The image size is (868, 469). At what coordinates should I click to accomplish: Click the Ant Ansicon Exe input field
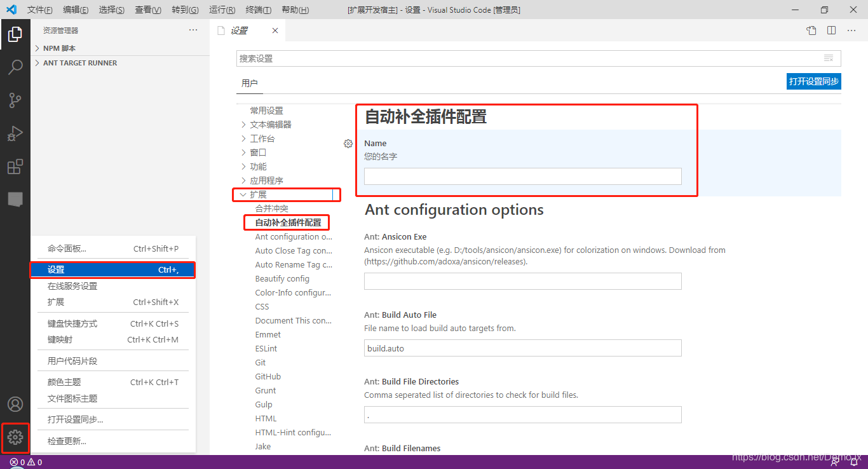click(523, 281)
